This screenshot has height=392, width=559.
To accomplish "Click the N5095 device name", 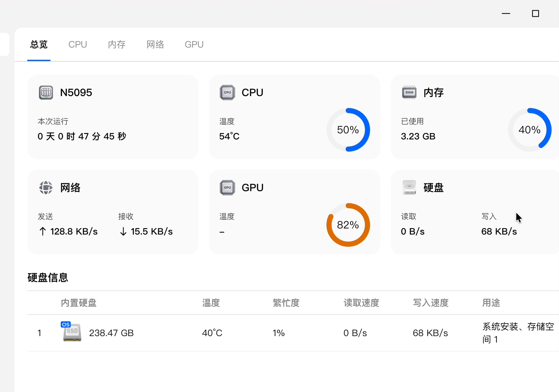I will pos(76,93).
